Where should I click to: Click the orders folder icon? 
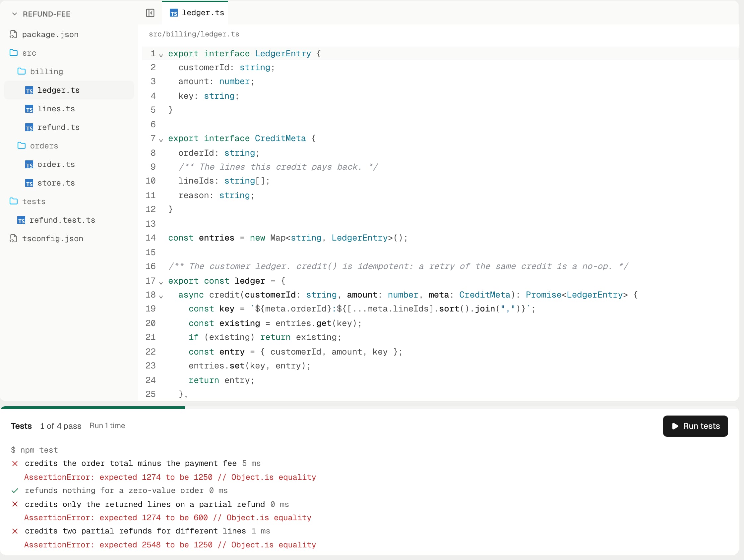[x=22, y=145]
